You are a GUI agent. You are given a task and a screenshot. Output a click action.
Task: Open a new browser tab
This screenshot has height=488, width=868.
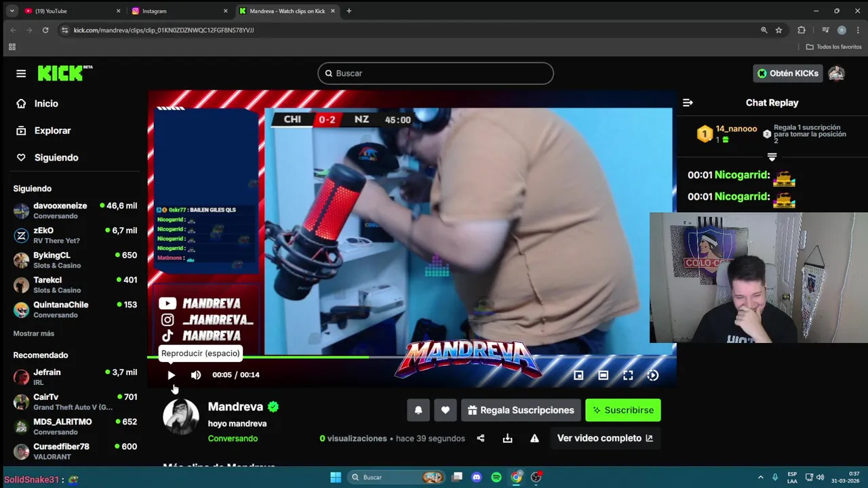point(349,11)
